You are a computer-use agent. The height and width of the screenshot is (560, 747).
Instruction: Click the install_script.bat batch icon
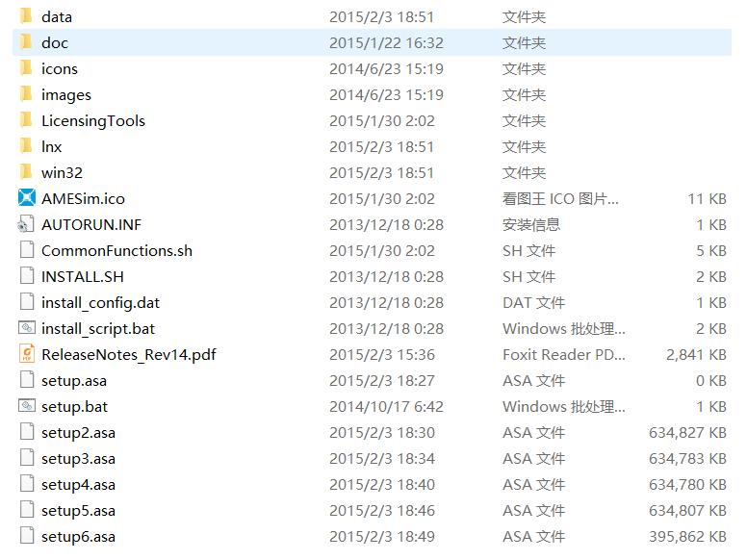27,327
